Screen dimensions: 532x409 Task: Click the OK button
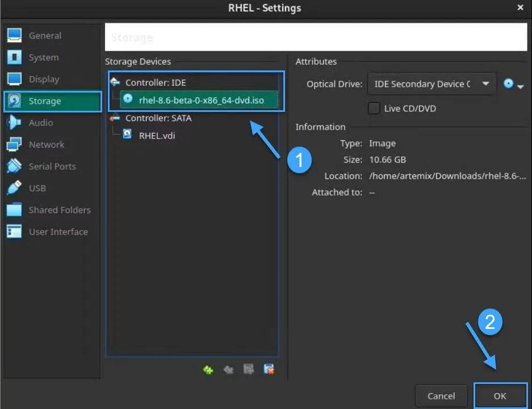500,395
